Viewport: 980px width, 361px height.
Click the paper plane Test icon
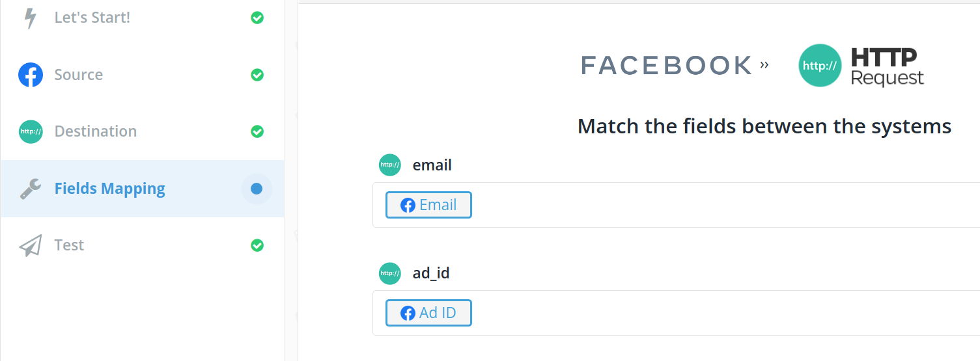[x=31, y=245]
